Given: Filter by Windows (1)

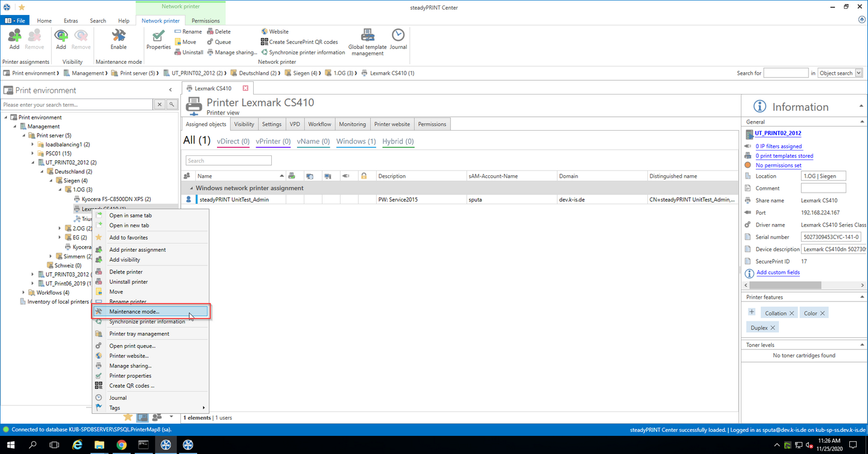Looking at the screenshot, I should pyautogui.click(x=356, y=141).
